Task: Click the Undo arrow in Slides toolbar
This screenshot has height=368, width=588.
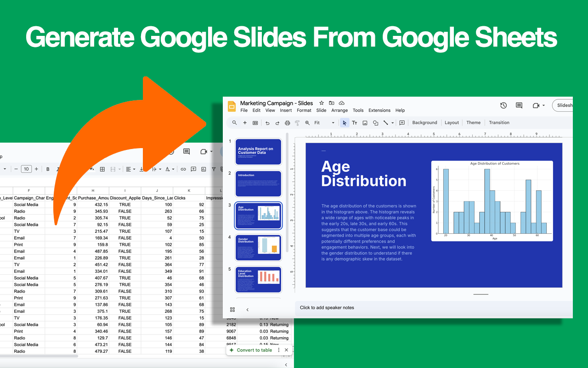Action: coord(267,123)
